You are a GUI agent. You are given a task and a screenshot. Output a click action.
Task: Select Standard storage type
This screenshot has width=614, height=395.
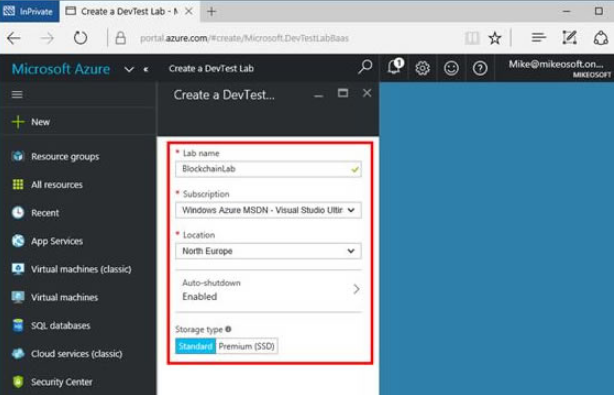pyautogui.click(x=195, y=346)
